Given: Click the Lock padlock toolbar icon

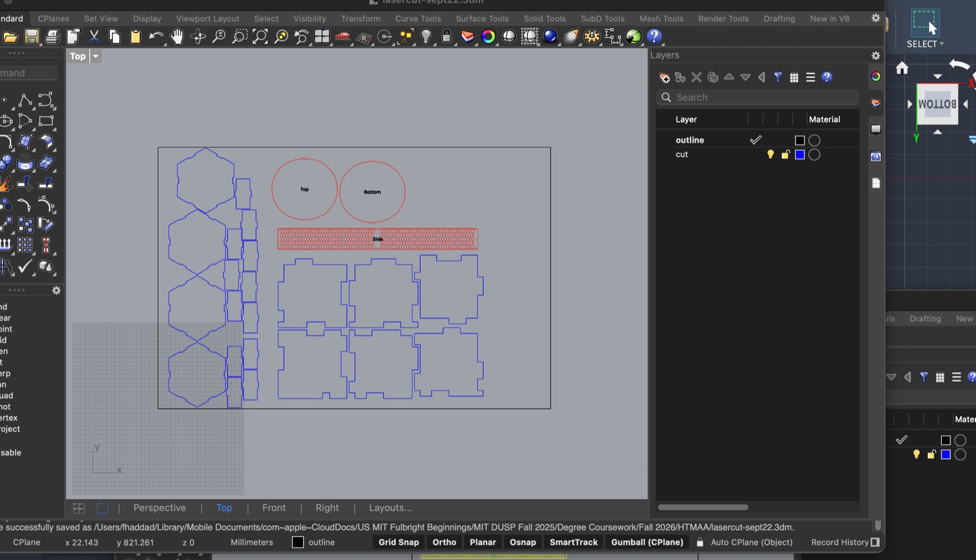Looking at the screenshot, I should click(x=447, y=37).
